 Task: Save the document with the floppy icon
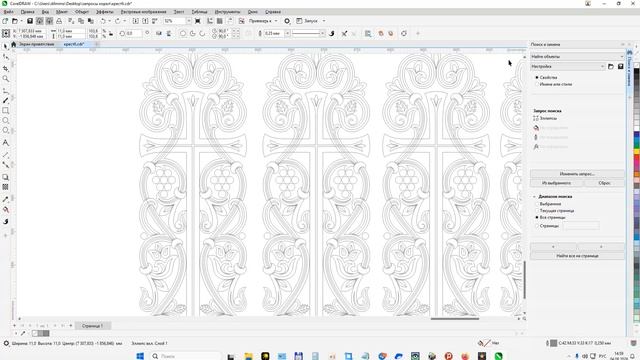(x=30, y=21)
